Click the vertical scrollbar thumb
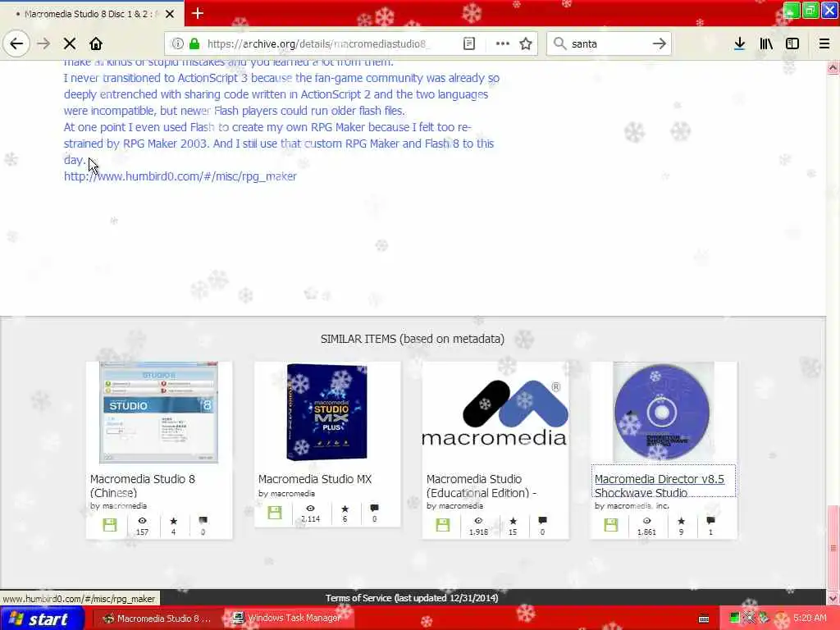 (833, 547)
